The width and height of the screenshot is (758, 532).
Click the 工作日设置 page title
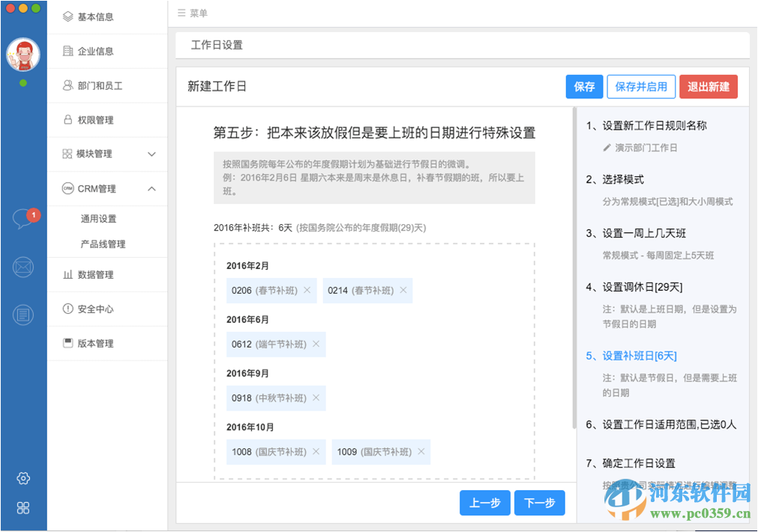(x=217, y=45)
